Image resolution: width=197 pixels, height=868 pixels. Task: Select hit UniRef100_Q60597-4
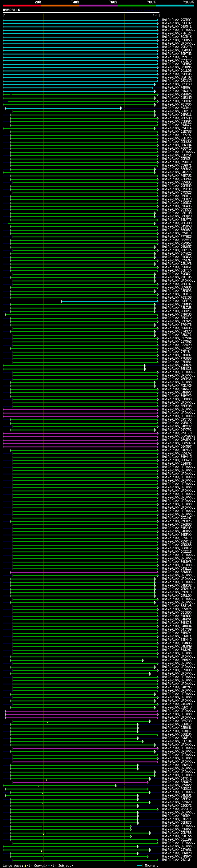[179, 443]
